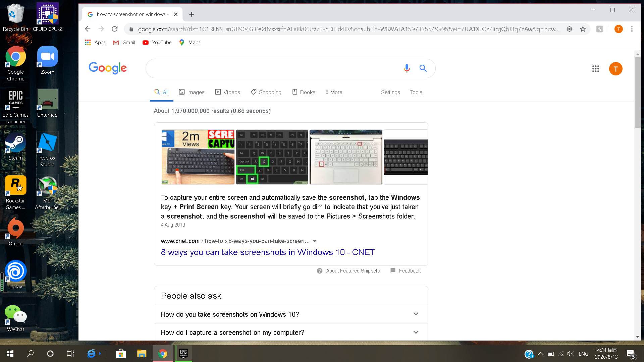Click the page vertical scrollbar
This screenshot has height=362, width=644.
(638, 93)
